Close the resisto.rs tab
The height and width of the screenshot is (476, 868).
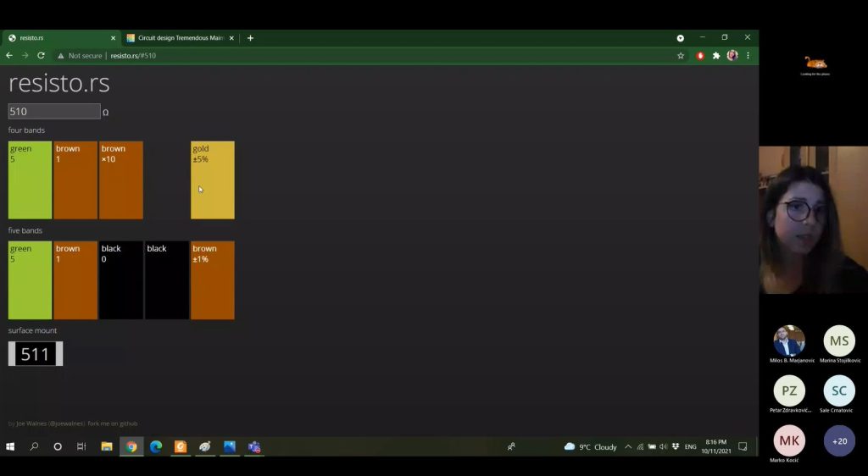[x=113, y=38]
